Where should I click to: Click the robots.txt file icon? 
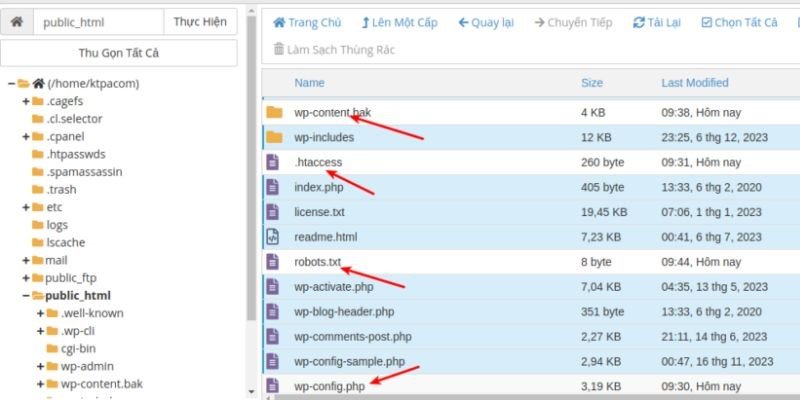pos(273,262)
